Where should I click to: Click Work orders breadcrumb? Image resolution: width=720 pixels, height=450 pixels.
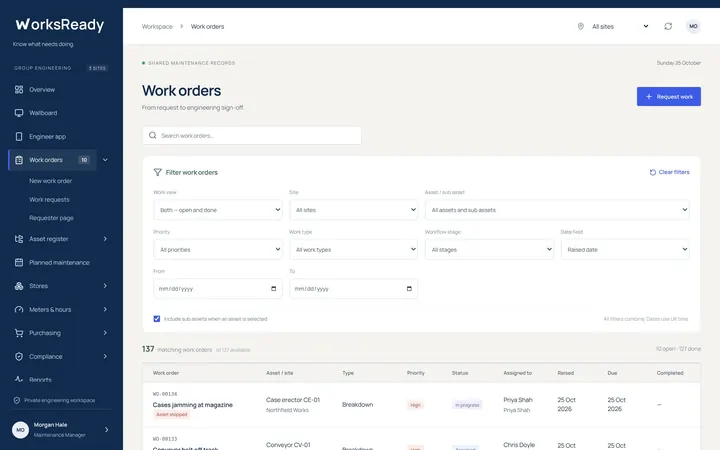click(208, 27)
